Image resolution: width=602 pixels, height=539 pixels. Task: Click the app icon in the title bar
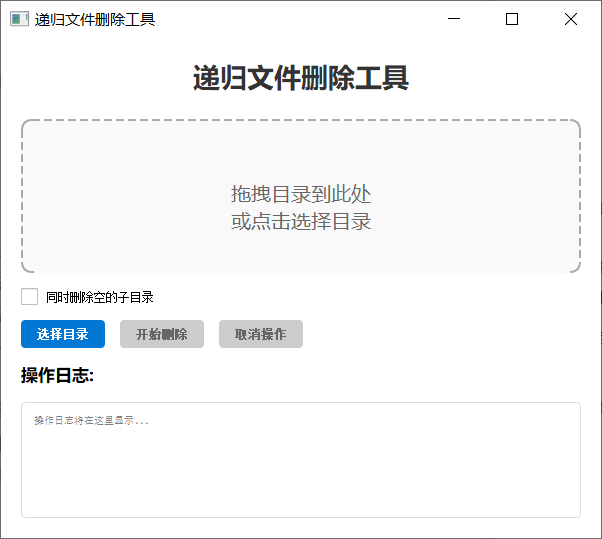coord(19,19)
